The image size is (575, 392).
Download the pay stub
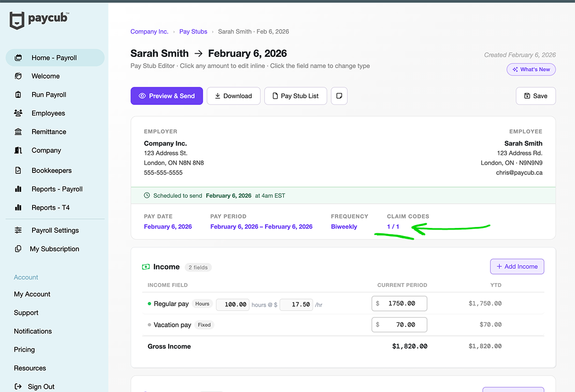[x=233, y=96]
